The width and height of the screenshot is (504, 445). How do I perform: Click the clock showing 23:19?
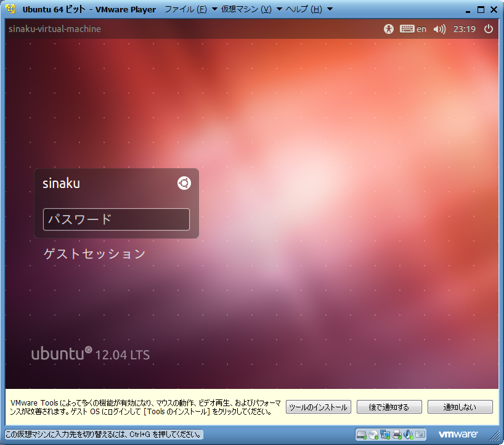tap(464, 29)
